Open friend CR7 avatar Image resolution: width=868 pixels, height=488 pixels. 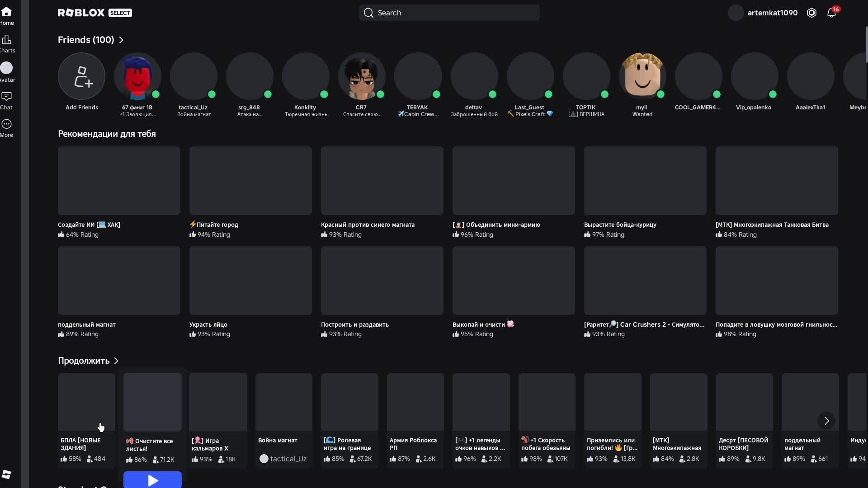click(362, 76)
